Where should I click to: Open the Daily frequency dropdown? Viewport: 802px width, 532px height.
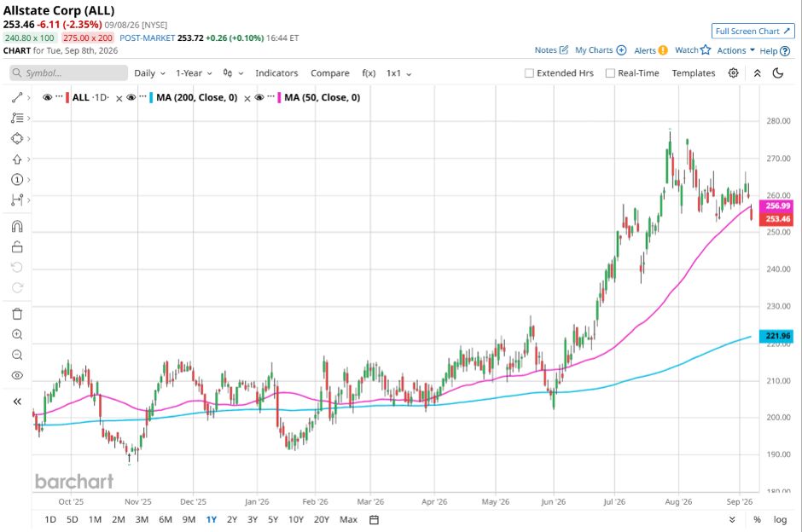[x=149, y=73]
